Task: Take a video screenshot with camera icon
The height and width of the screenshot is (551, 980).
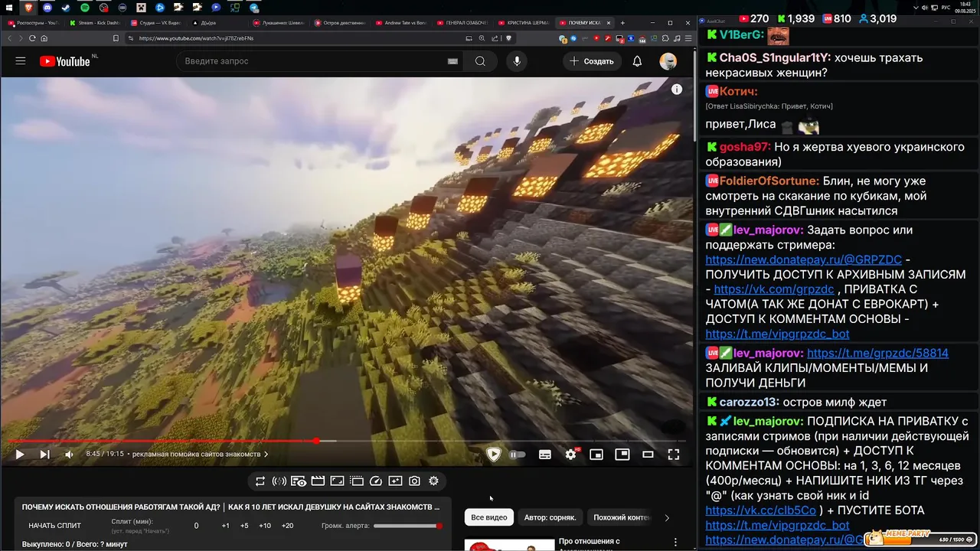Action: (414, 481)
